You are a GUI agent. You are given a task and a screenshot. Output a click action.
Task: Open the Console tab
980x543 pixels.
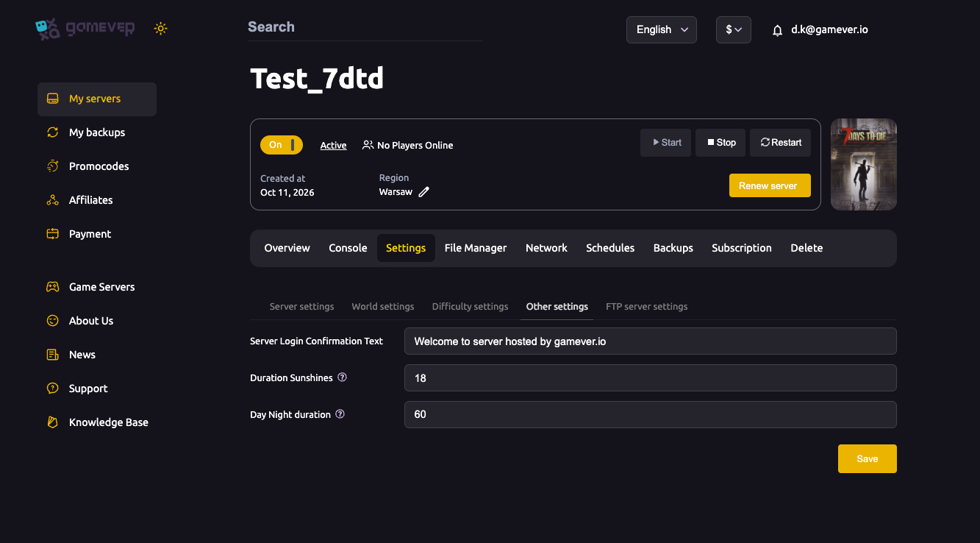click(x=348, y=248)
